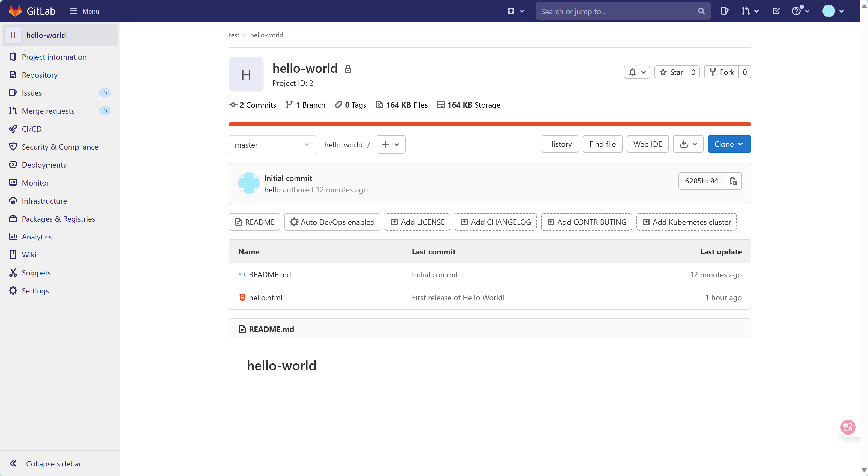
Task: Open the 2 Commits link
Action: [252, 105]
